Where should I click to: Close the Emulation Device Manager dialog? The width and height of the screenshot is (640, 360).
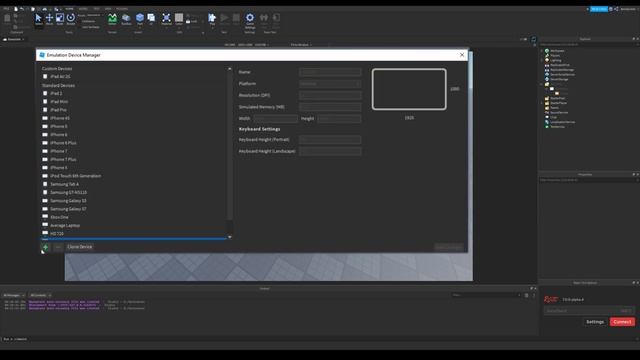click(462, 55)
